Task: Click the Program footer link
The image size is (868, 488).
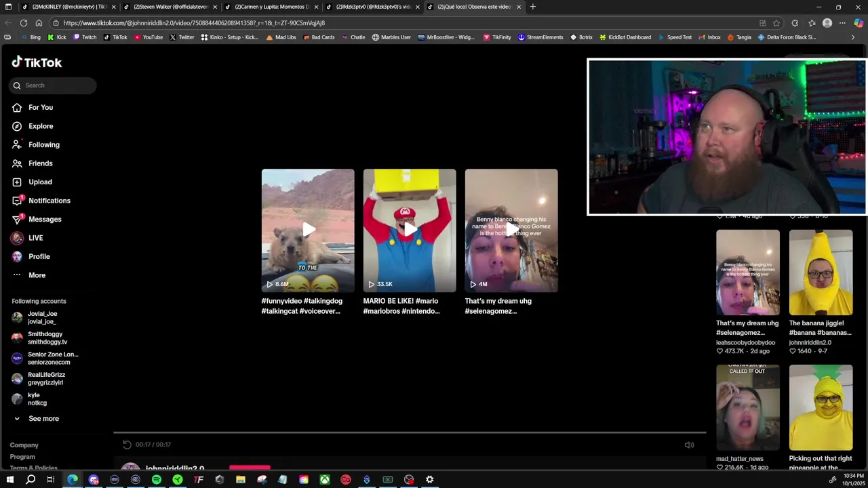Action: (x=22, y=457)
